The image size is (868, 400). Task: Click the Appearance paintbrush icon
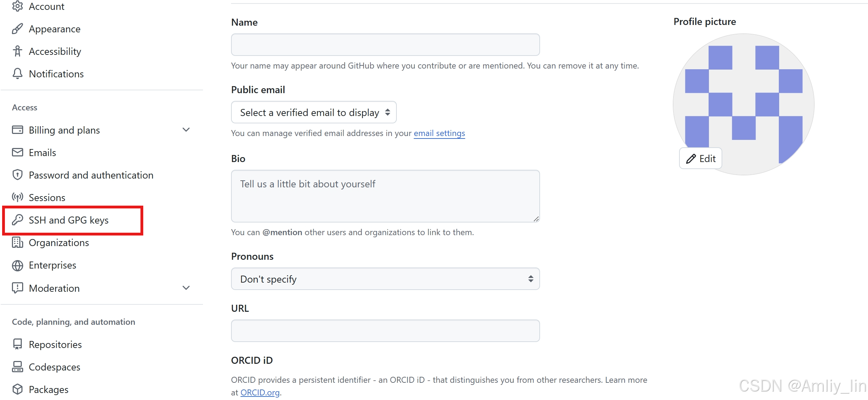point(17,29)
